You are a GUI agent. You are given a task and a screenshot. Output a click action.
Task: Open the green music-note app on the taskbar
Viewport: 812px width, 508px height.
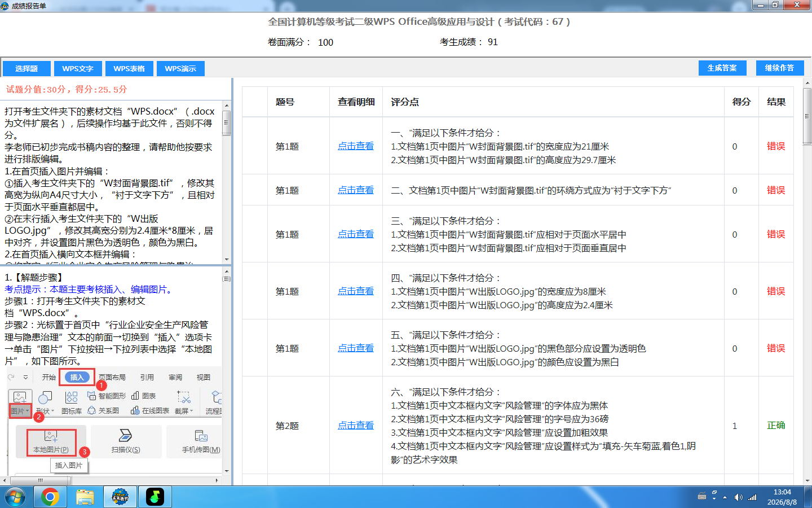[155, 497]
